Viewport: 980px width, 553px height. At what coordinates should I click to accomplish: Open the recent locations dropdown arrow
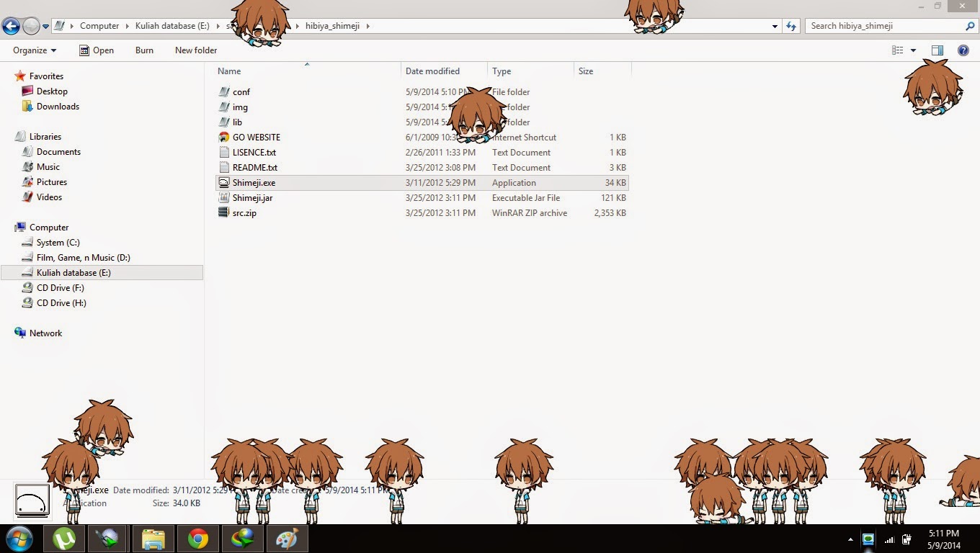pyautogui.click(x=45, y=27)
